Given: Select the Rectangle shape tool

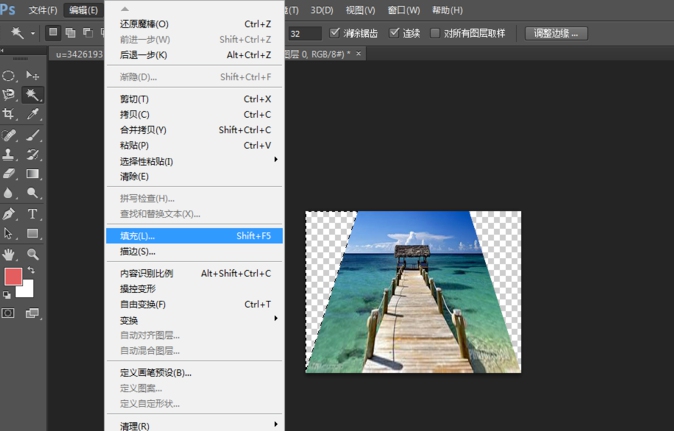Looking at the screenshot, I should click(33, 233).
